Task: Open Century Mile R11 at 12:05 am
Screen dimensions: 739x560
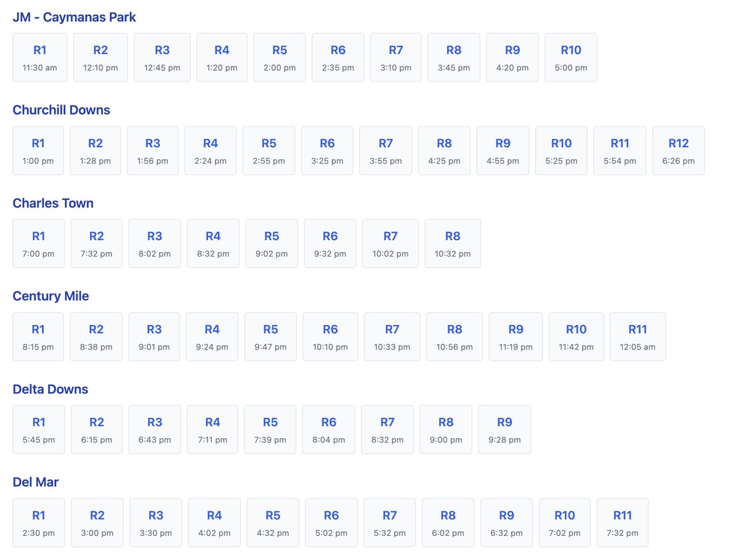Action: 638,337
